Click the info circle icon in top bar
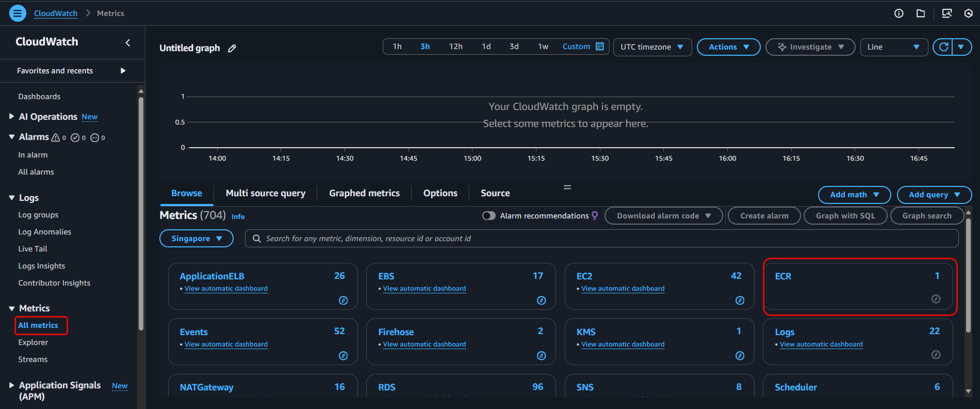980x409 pixels. point(899,13)
